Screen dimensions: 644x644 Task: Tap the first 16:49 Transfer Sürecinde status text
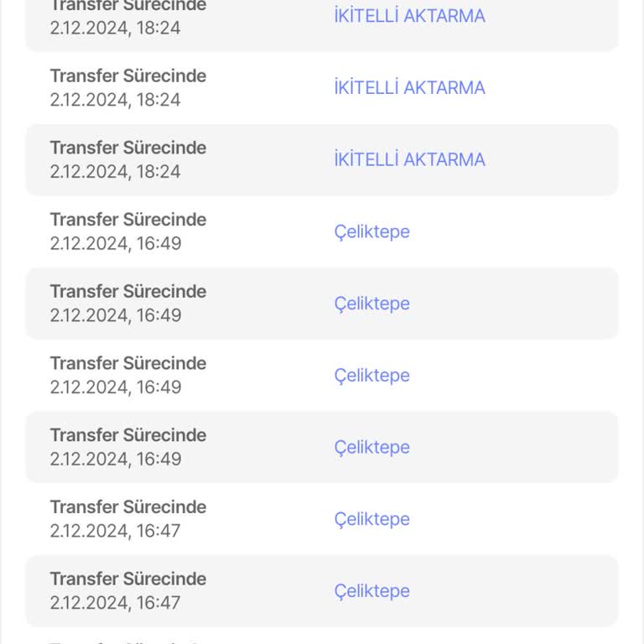pos(127,220)
